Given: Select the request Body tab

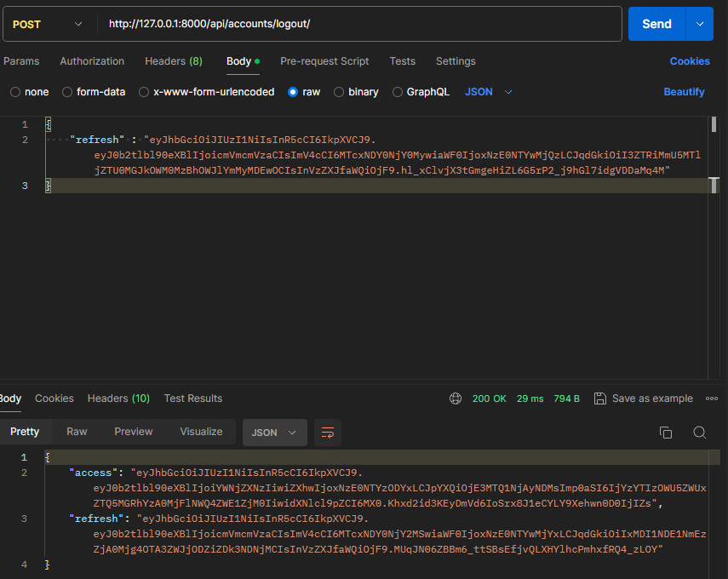Looking at the screenshot, I should 243,61.
